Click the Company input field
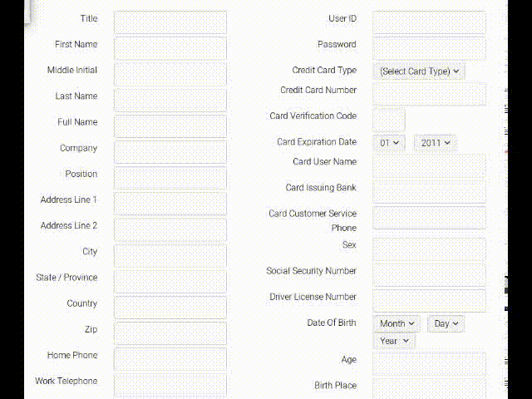Image resolution: width=532 pixels, height=399 pixels. 170,152
